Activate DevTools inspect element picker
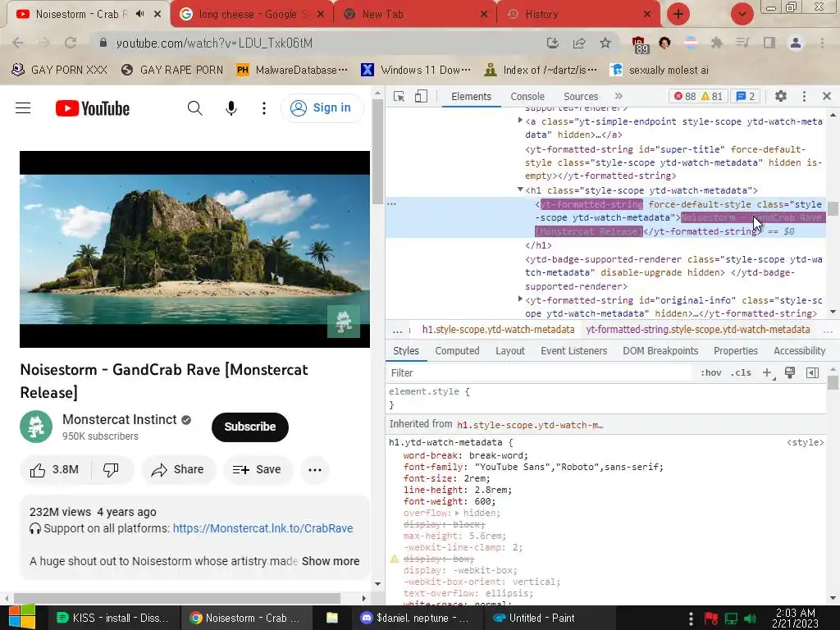 pyautogui.click(x=399, y=96)
